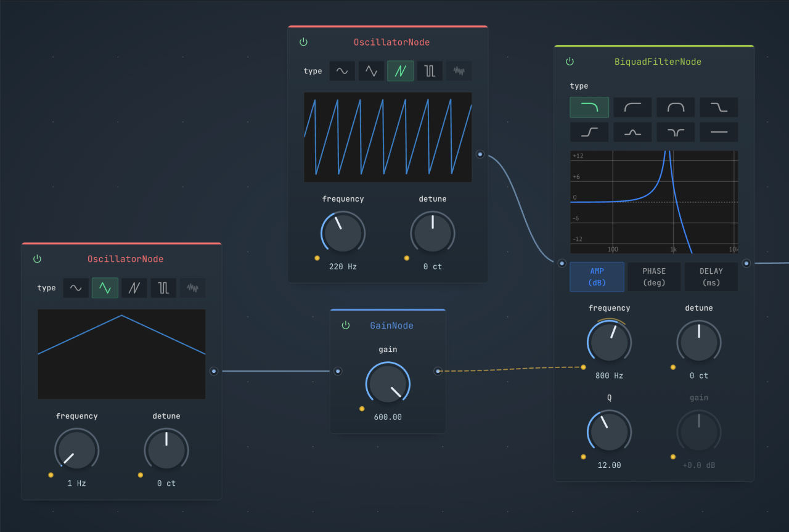Choose the notch filter type icon
This screenshot has width=789, height=532.
pyautogui.click(x=676, y=132)
